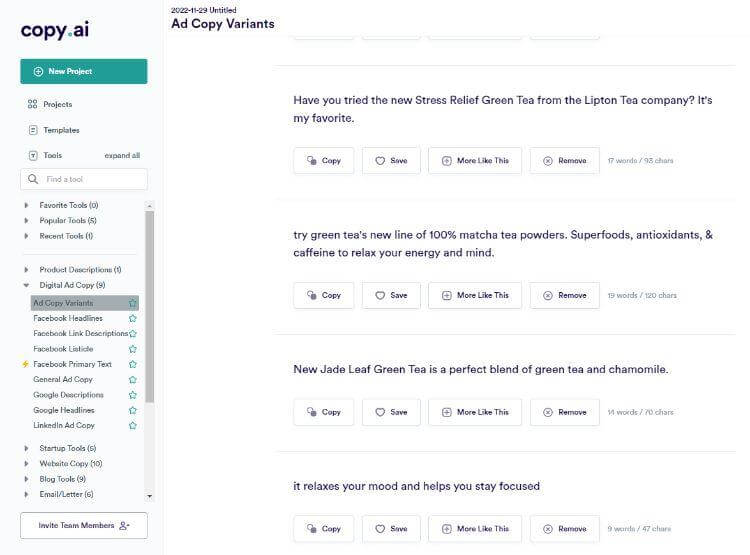
Task: Open Projects in sidebar
Action: coord(50,104)
